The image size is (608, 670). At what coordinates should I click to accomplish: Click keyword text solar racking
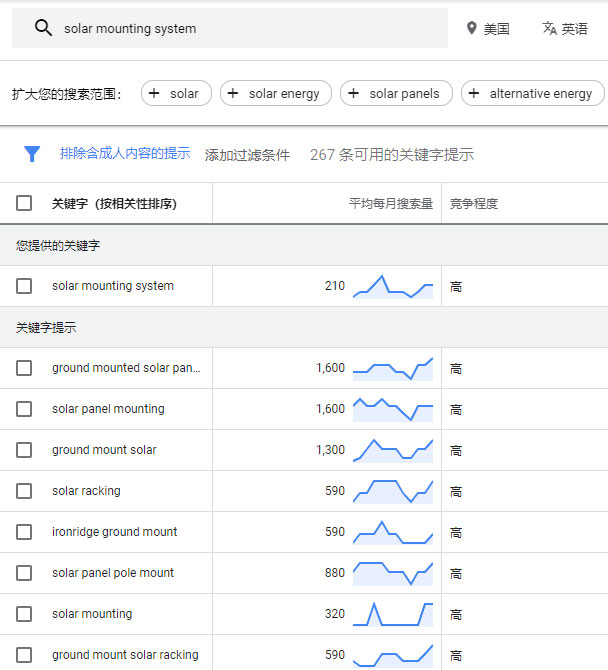coord(86,491)
